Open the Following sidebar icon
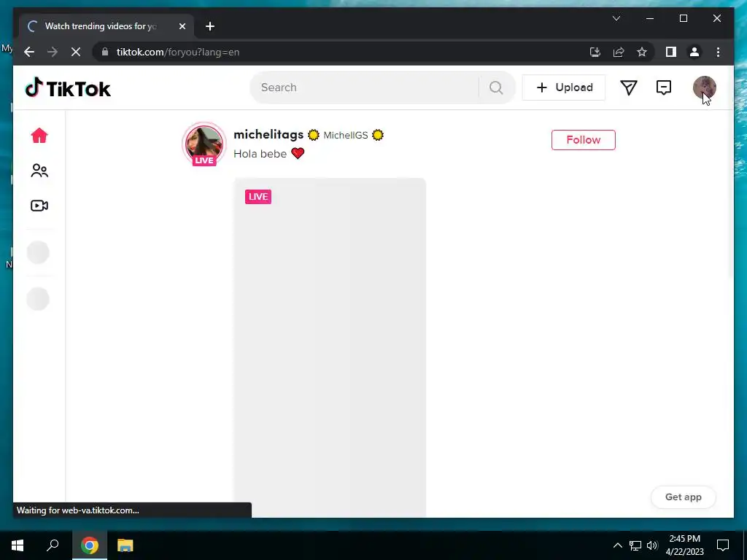The height and width of the screenshot is (560, 747). [39, 171]
